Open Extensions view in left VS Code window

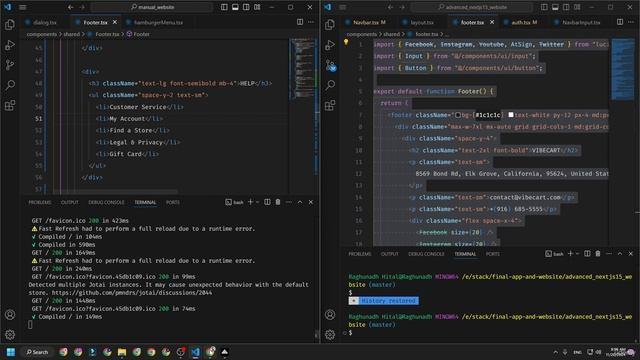click(10, 105)
